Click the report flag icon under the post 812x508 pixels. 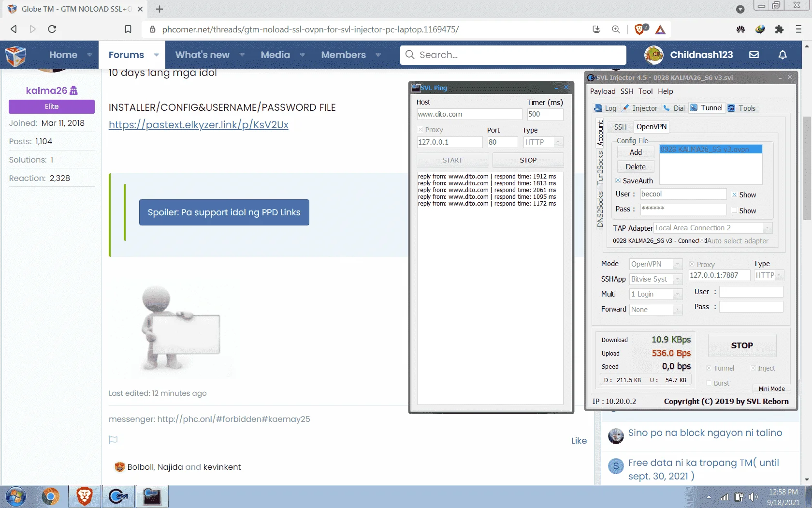(x=113, y=440)
